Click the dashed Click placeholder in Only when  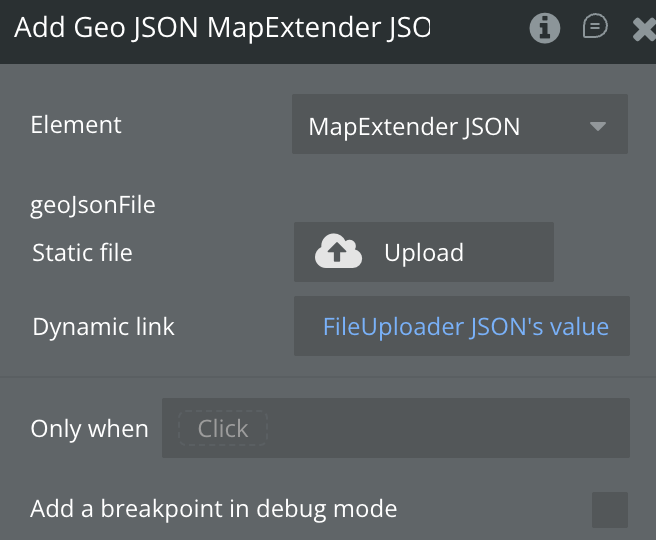(222, 429)
